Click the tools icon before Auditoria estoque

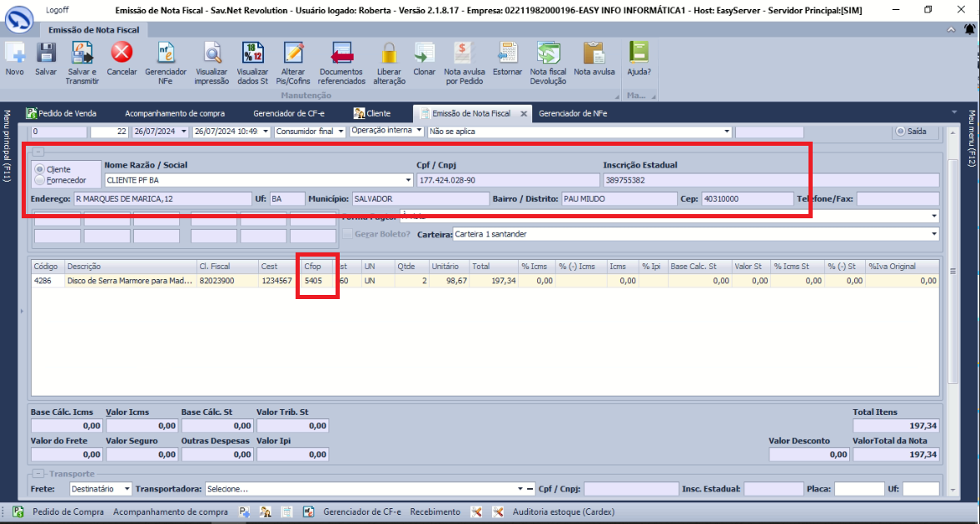tap(498, 512)
